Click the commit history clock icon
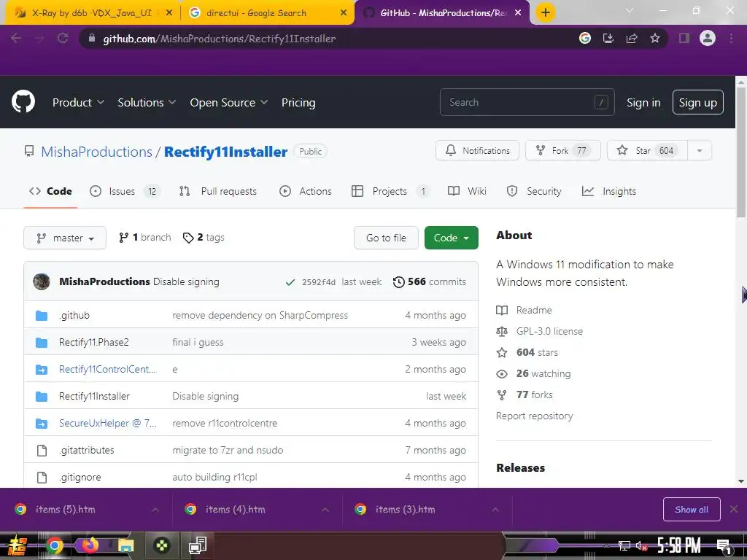This screenshot has width=747, height=560. coord(399,282)
